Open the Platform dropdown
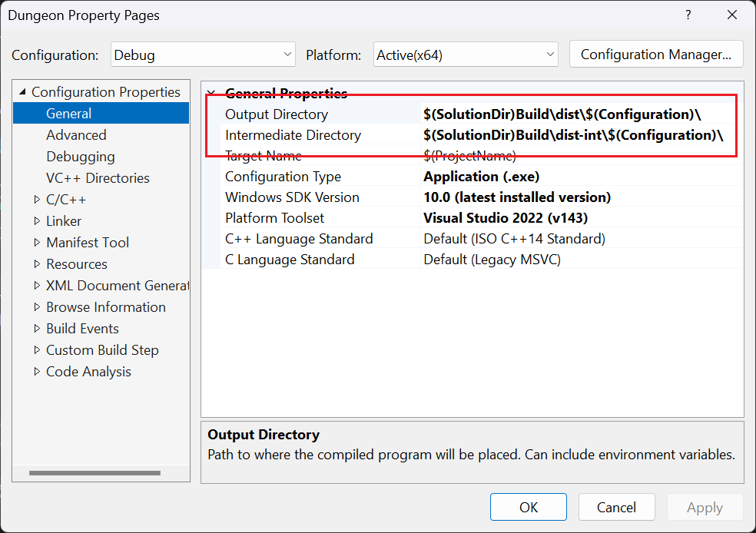The image size is (756, 533). coord(466,55)
